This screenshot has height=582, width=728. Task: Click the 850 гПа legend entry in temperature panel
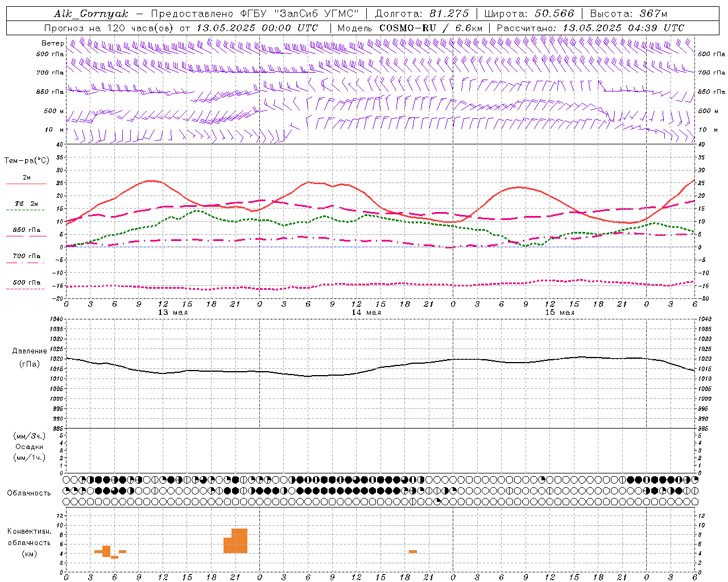pyautogui.click(x=27, y=230)
